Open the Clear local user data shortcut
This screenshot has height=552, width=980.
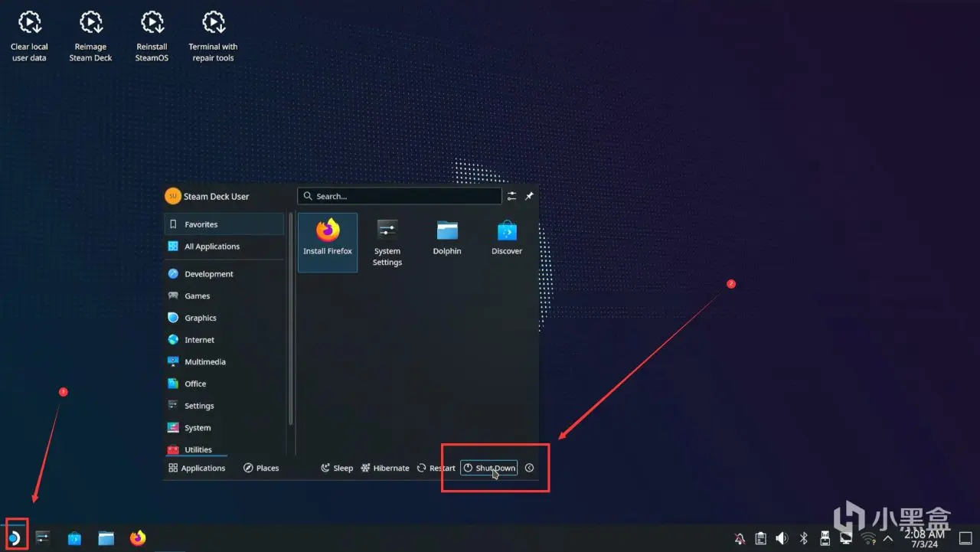[x=29, y=36]
